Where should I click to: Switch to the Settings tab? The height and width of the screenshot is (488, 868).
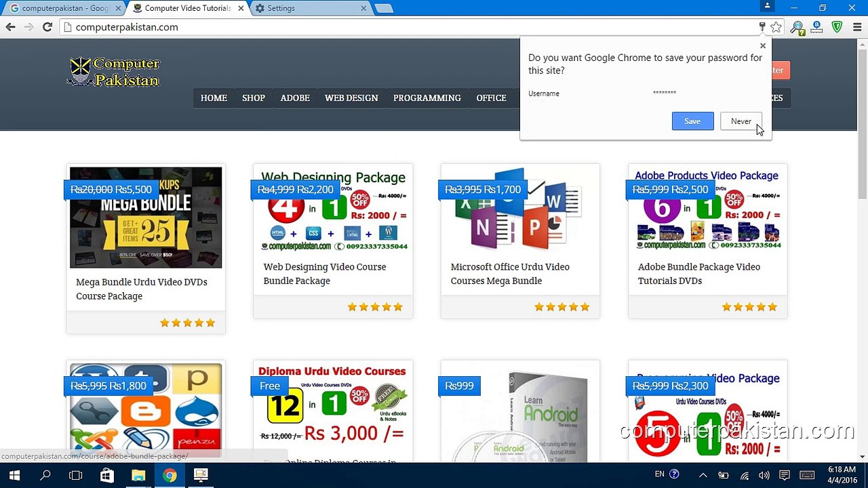coord(309,8)
